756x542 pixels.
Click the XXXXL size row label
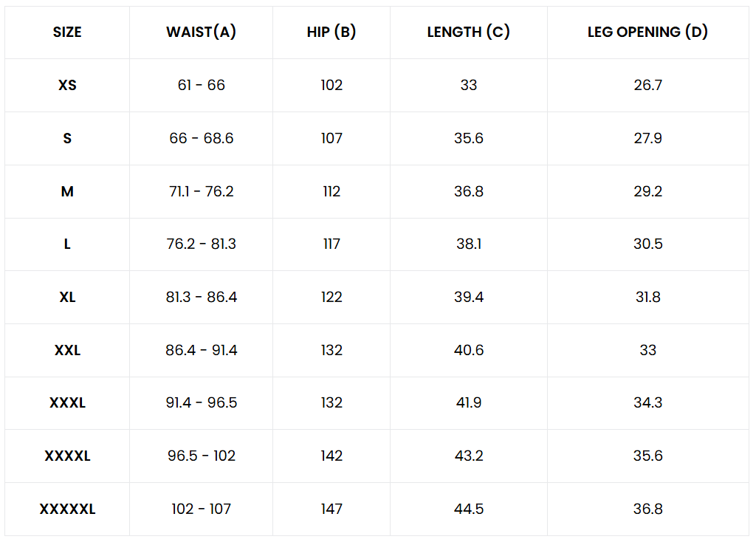pos(67,456)
